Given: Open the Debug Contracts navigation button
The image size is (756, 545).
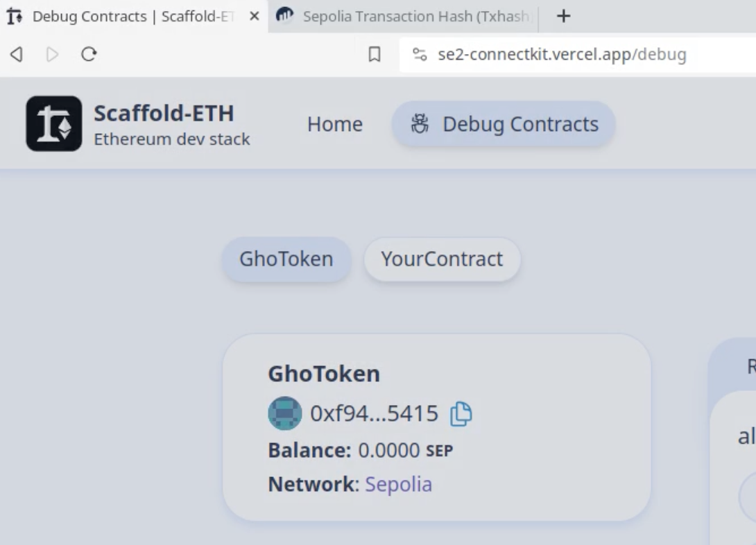Looking at the screenshot, I should pyautogui.click(x=504, y=124).
